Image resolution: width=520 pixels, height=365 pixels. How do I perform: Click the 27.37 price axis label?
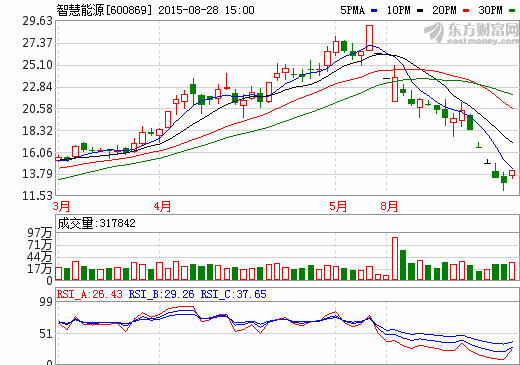tap(38, 43)
